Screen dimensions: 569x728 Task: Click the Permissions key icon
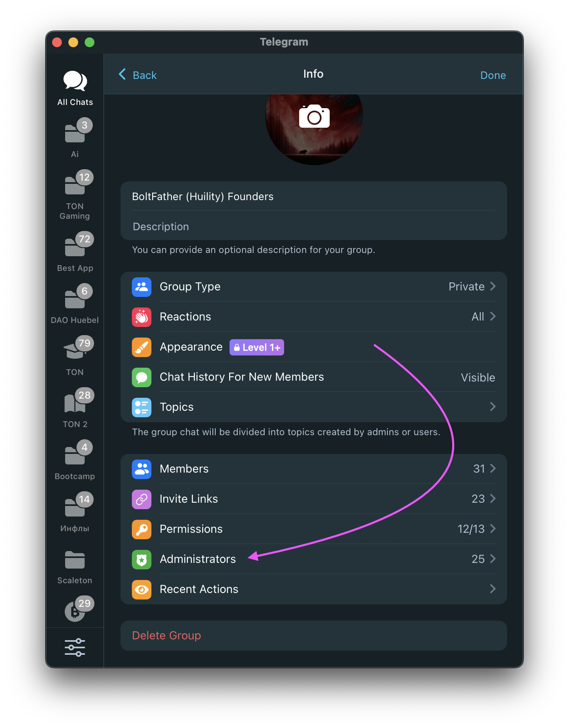click(x=142, y=529)
